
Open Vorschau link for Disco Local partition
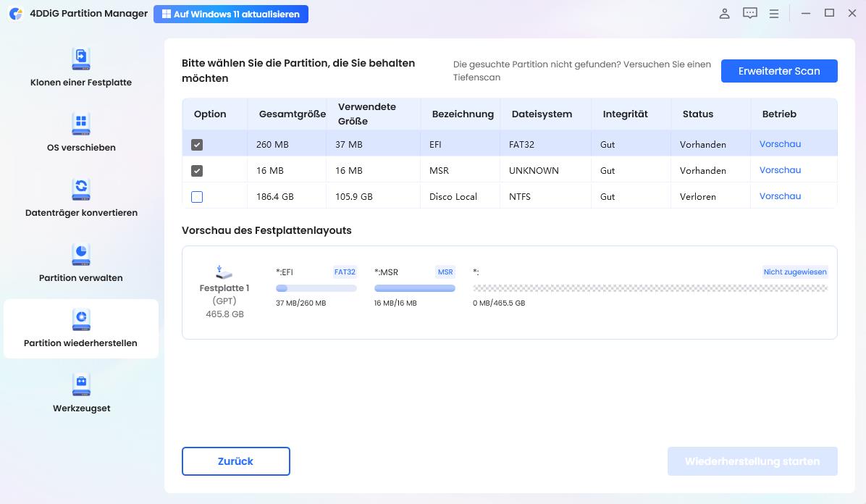coord(780,196)
